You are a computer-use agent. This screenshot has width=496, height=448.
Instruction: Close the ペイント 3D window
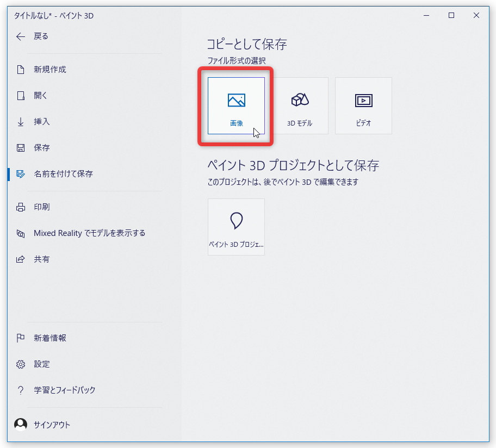click(476, 15)
